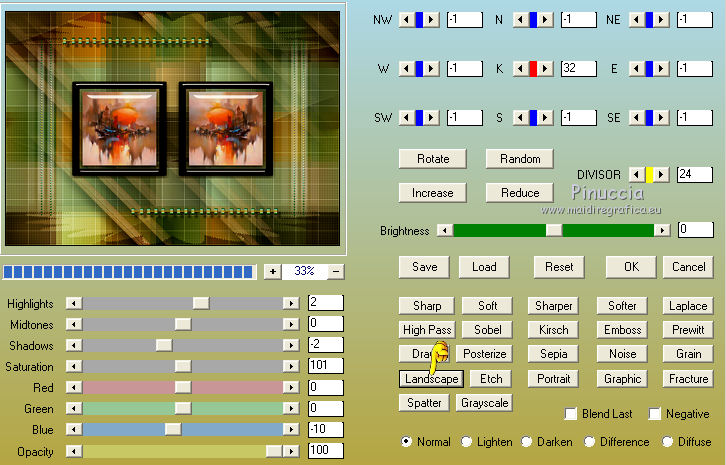Click Blue slider left arrow

(74, 429)
